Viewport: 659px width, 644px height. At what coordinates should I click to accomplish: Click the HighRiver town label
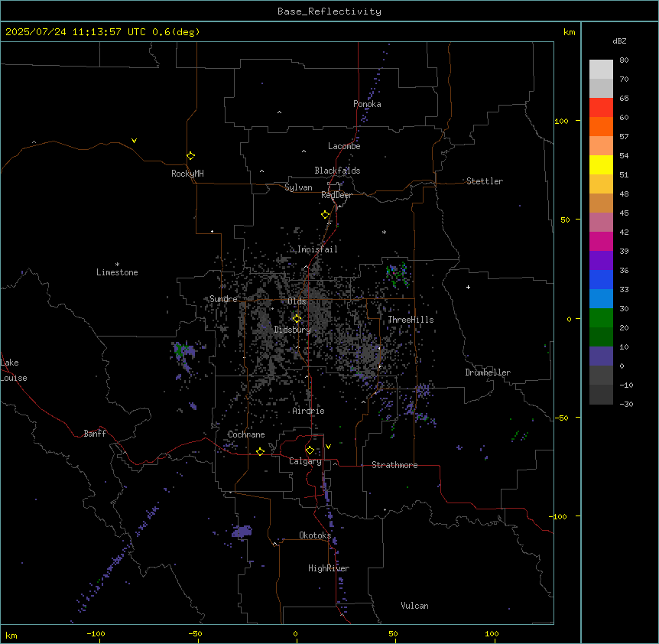pos(329,568)
